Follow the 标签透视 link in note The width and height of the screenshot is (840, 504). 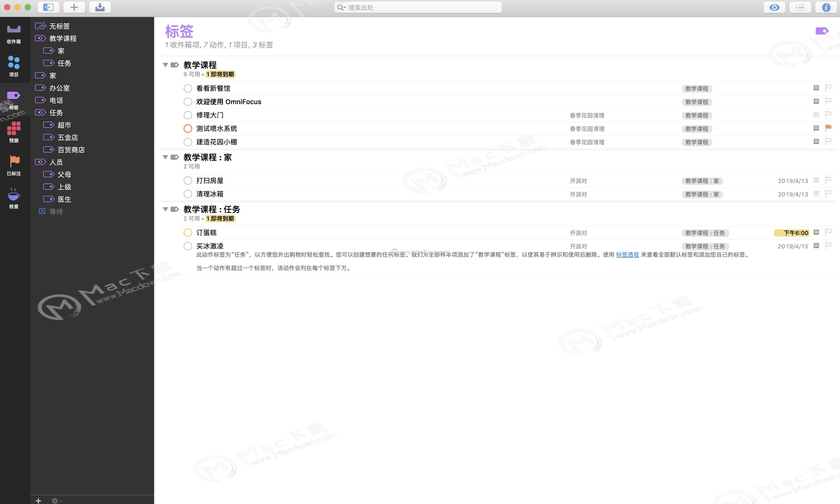pyautogui.click(x=627, y=255)
